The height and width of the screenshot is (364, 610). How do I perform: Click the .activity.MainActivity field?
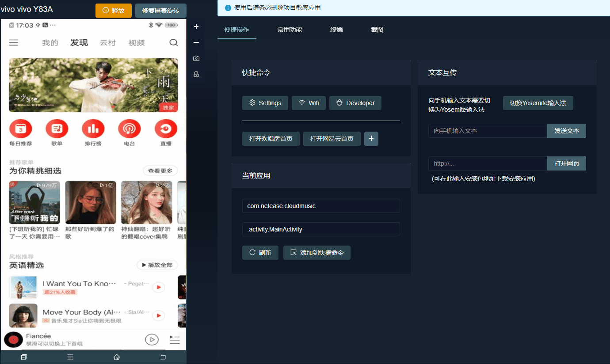click(x=321, y=229)
